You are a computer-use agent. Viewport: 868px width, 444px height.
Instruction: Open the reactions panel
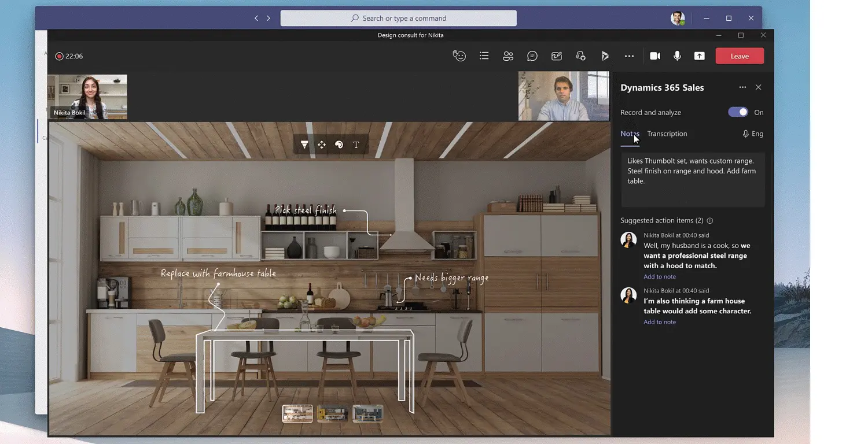click(x=459, y=55)
